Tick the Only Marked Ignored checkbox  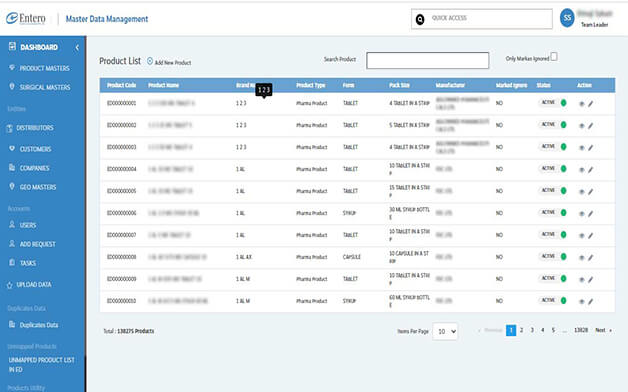pos(554,57)
